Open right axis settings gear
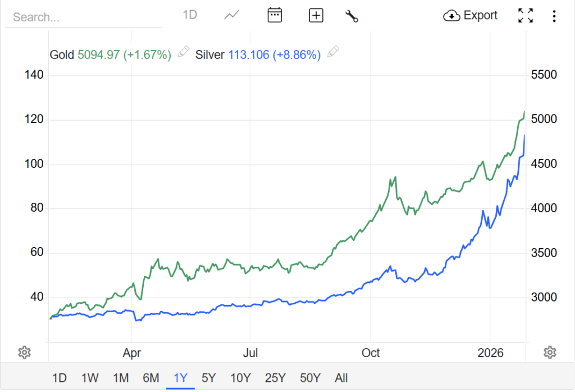The width and height of the screenshot is (575, 392). tap(550, 353)
